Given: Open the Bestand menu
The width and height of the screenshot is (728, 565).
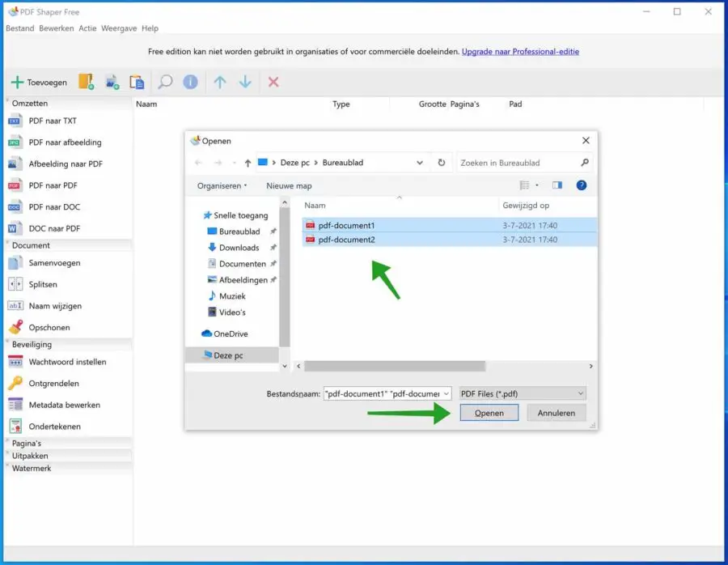Looking at the screenshot, I should point(20,28).
